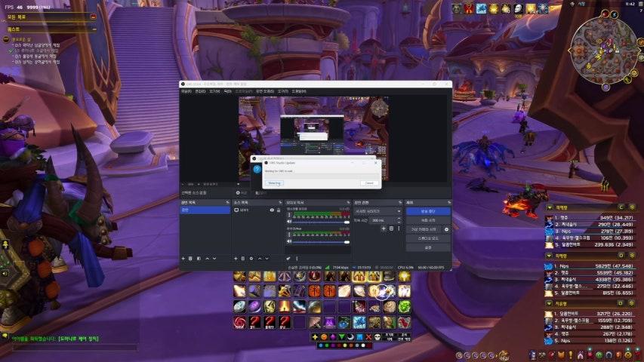Select the green triangle raid marker
This screenshot has width=644, height=362.
click(x=342, y=337)
